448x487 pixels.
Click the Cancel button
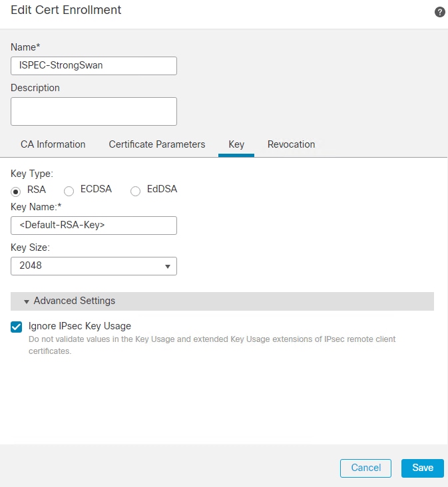(x=365, y=468)
